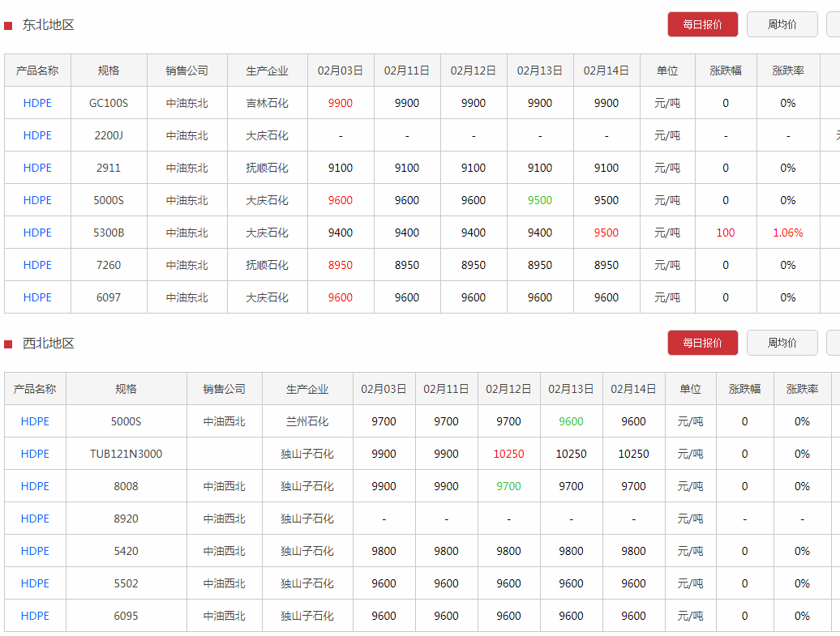Image resolution: width=840 pixels, height=636 pixels.
Task: Click 销售公司 header in 西北地区 table
Action: (x=224, y=389)
